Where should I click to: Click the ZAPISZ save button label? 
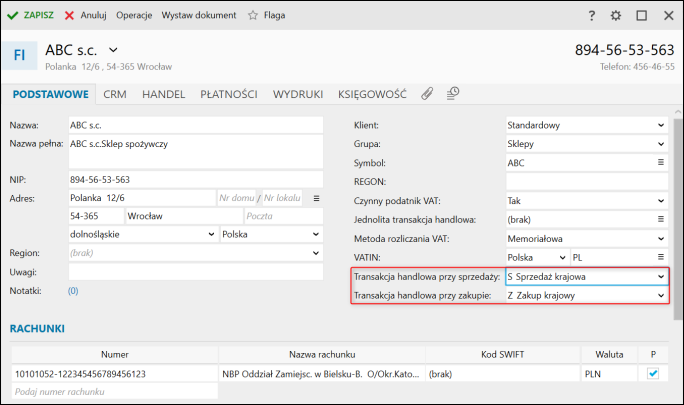(x=38, y=15)
